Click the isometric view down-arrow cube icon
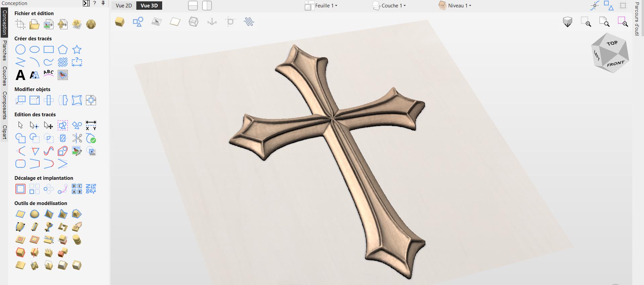Viewport: 644px width, 285px height. [x=567, y=22]
